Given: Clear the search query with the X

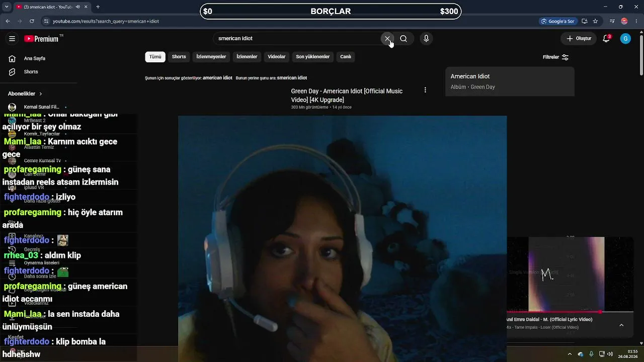Looking at the screenshot, I should tap(387, 39).
